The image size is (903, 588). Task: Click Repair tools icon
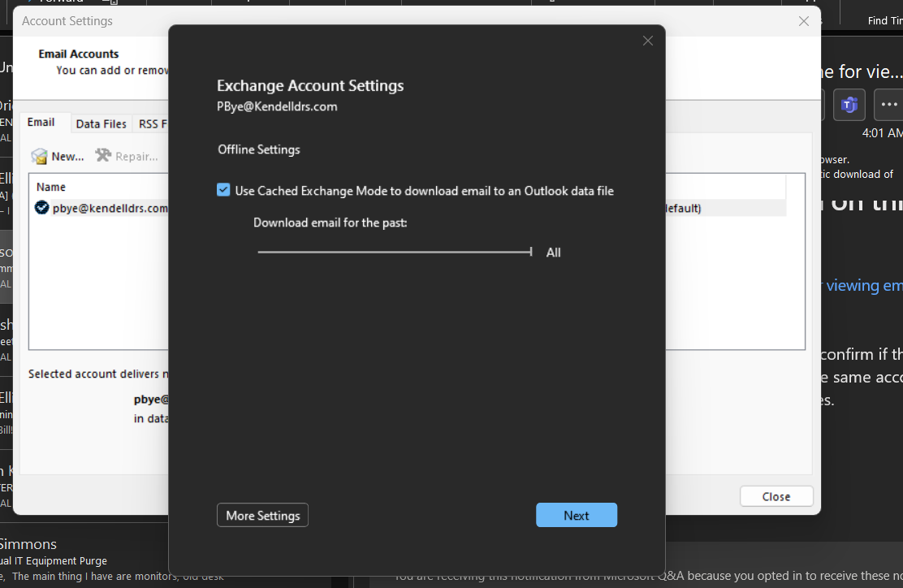pos(103,155)
